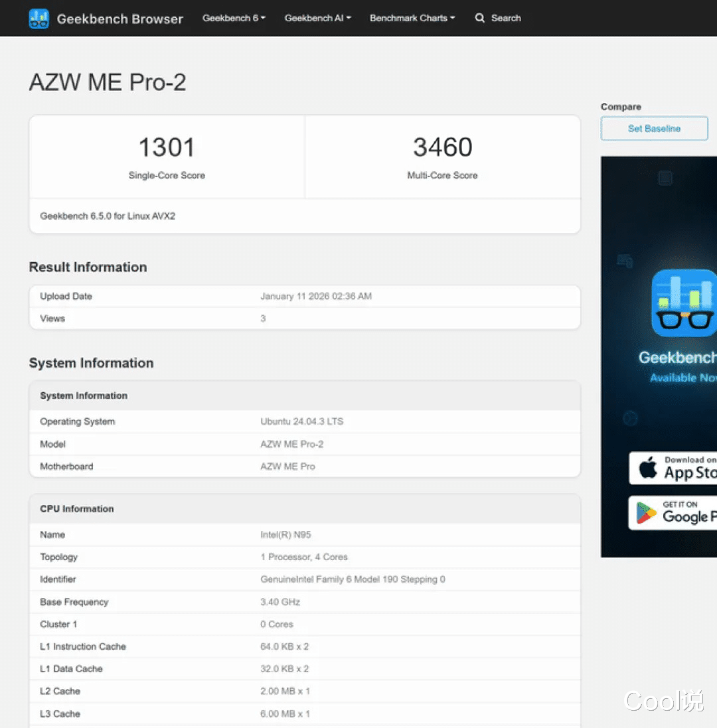
Task: Click topology value 1 Processor, 4 Cores
Action: pos(303,557)
